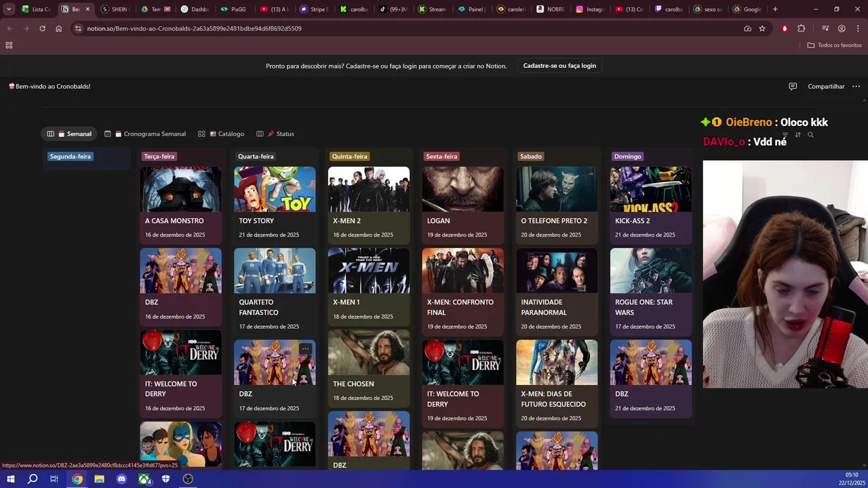Click the site info icon in address bar
Screen dimensions: 868x488
click(78, 28)
